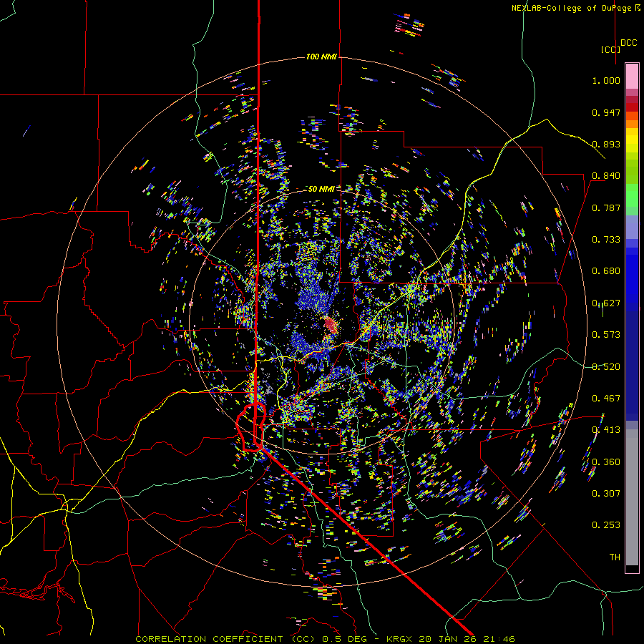Click the TH label at scale bottom
The image size is (644, 644).
[615, 557]
